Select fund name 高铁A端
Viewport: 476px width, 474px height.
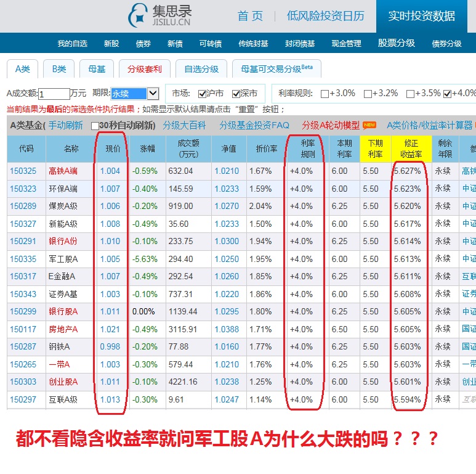tap(63, 171)
